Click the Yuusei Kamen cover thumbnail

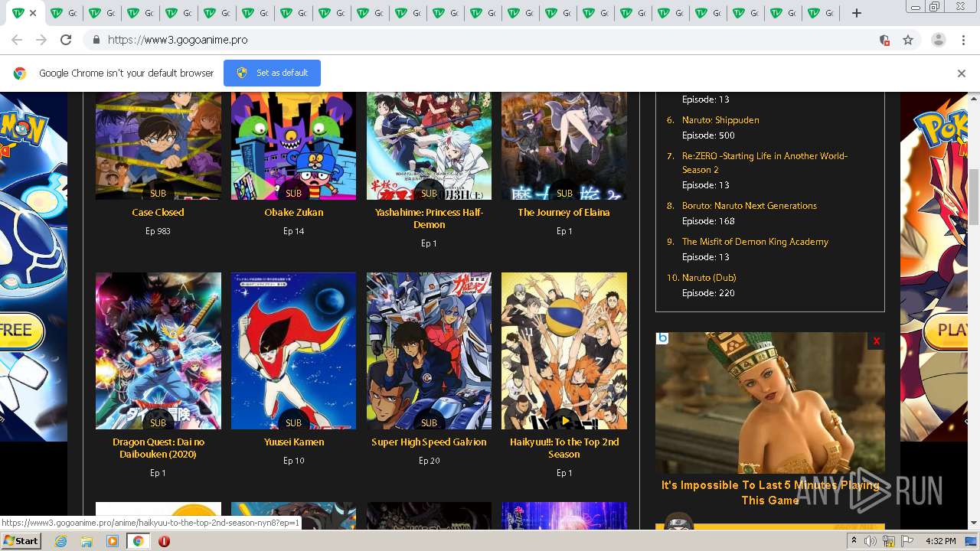pyautogui.click(x=293, y=350)
